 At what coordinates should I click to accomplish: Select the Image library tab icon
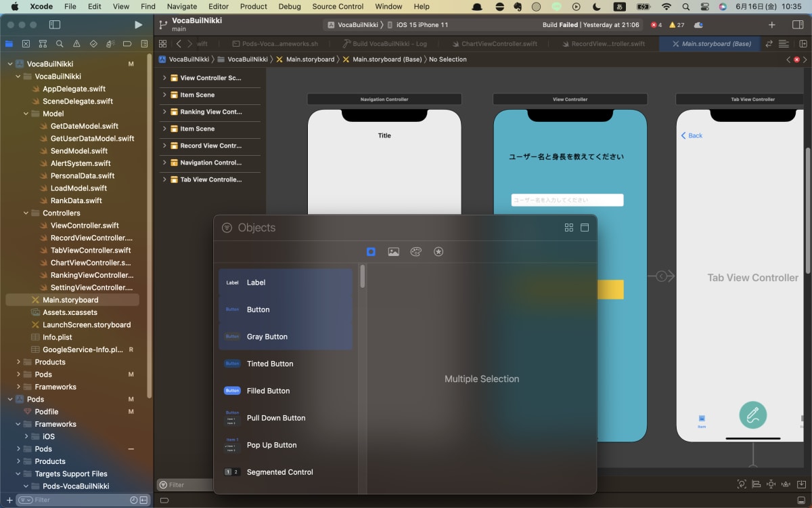pos(393,252)
